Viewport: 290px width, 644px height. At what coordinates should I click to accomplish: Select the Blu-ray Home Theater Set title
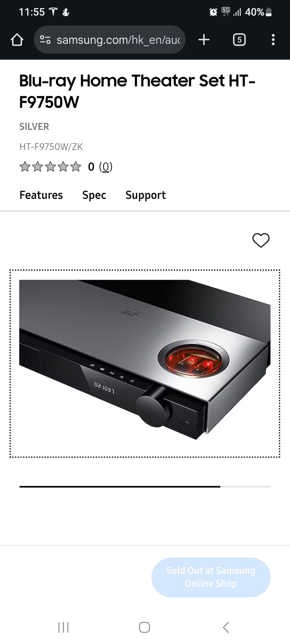coord(137,91)
